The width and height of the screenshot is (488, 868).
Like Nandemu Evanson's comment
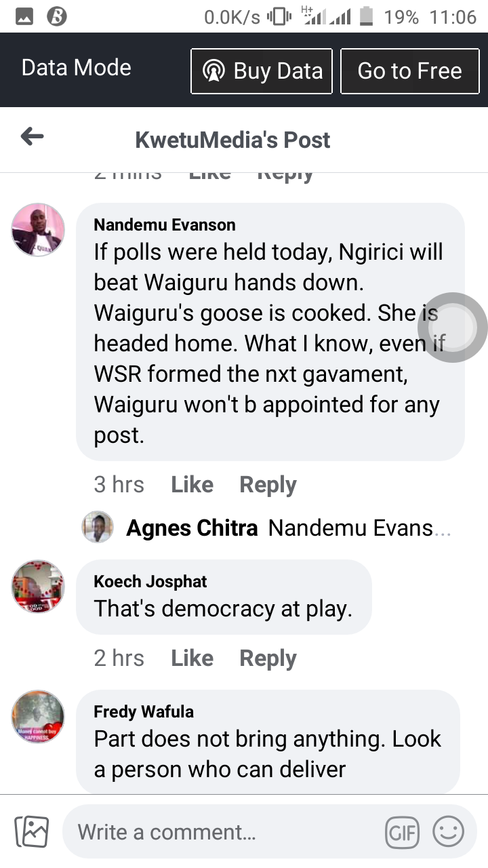pos(192,485)
